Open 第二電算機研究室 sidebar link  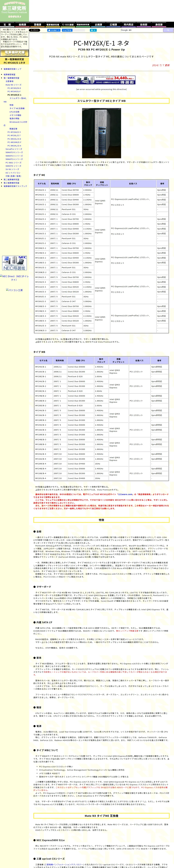coord(11,180)
